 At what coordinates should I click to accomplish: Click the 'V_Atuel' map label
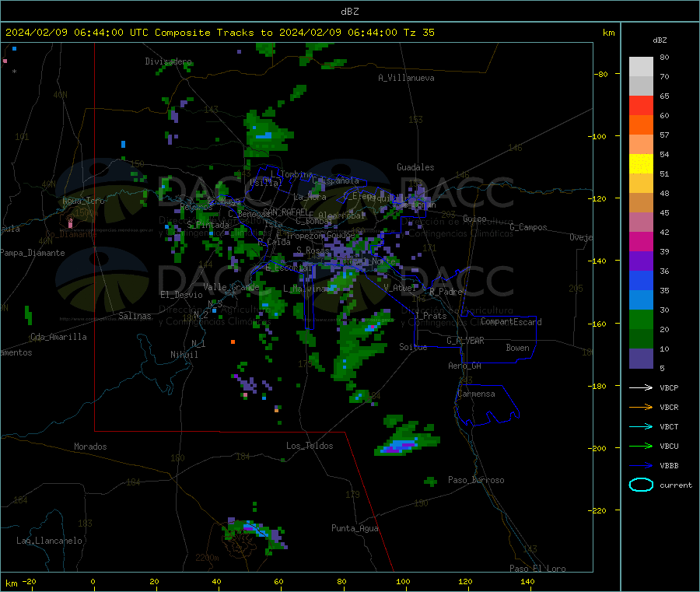[400, 288]
